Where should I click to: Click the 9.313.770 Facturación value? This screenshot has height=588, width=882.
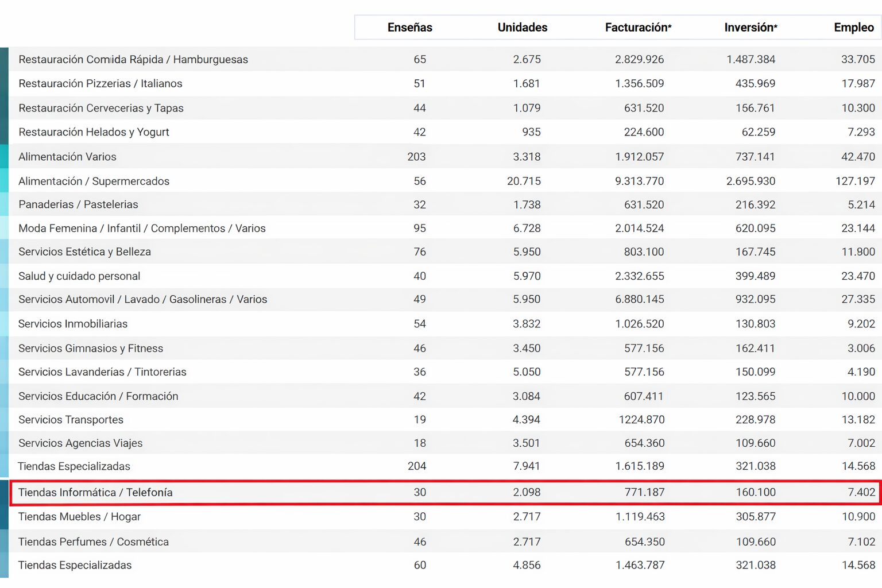(x=639, y=181)
